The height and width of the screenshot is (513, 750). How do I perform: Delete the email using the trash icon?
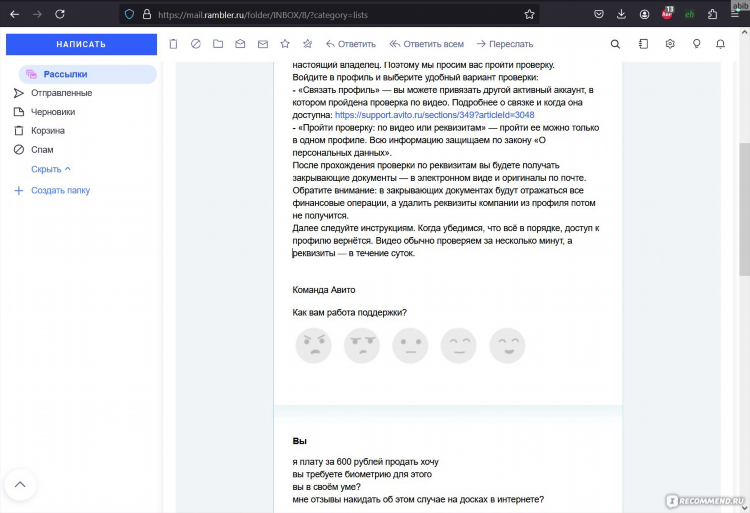click(173, 44)
